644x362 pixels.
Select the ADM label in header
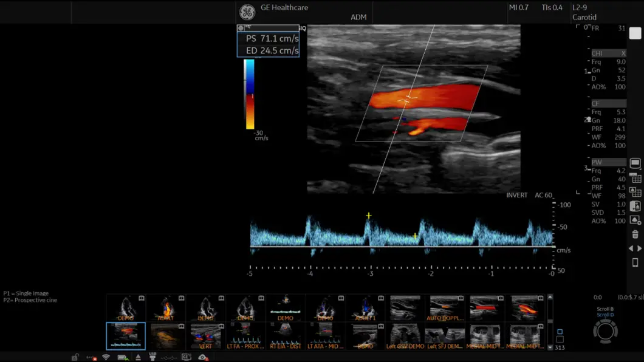click(358, 17)
